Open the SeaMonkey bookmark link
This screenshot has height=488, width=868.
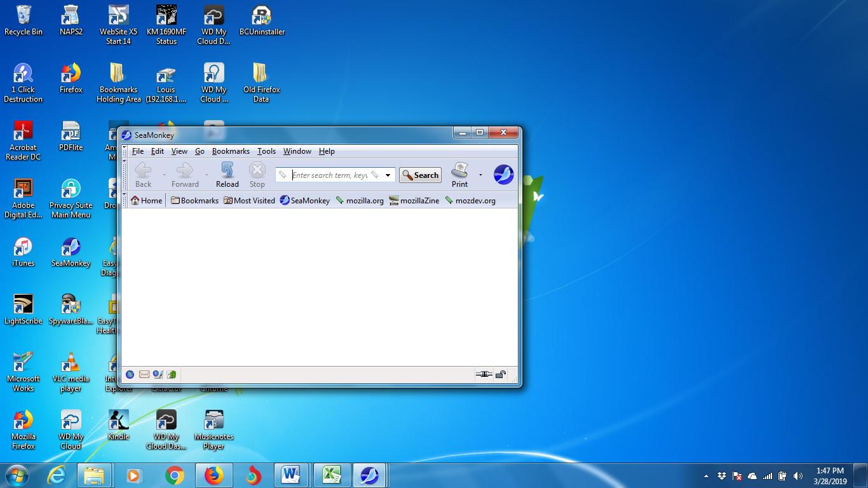(305, 200)
